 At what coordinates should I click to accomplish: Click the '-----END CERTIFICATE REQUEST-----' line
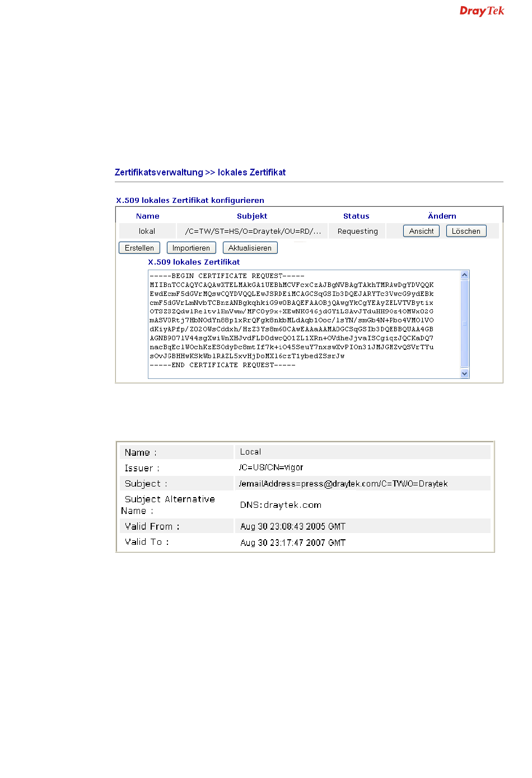click(x=222, y=365)
